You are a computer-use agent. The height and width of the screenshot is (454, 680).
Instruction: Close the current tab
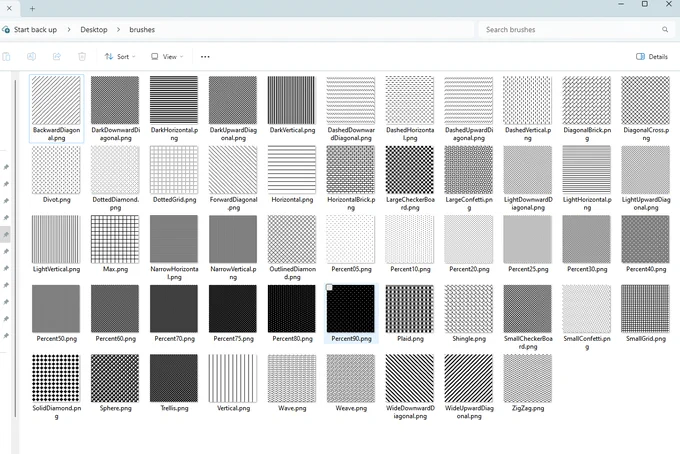[x=9, y=8]
